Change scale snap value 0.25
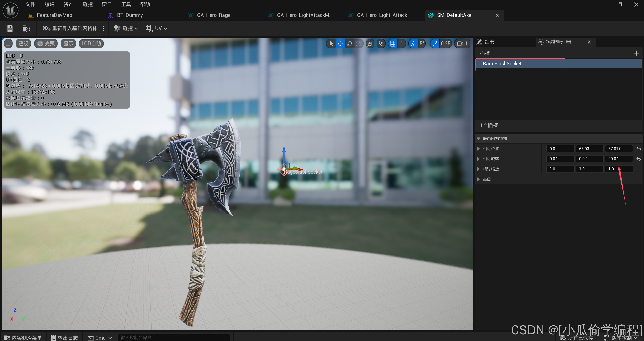 (x=445, y=44)
